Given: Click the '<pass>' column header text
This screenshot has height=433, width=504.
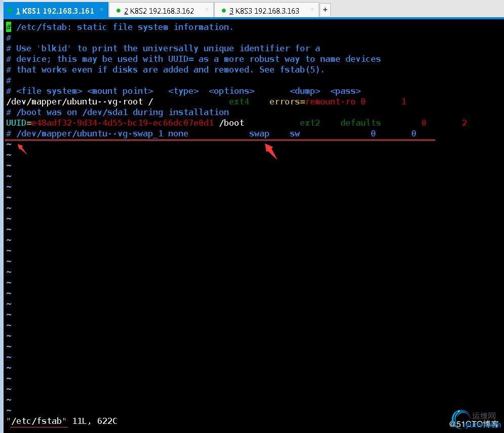Looking at the screenshot, I should click(x=345, y=91).
